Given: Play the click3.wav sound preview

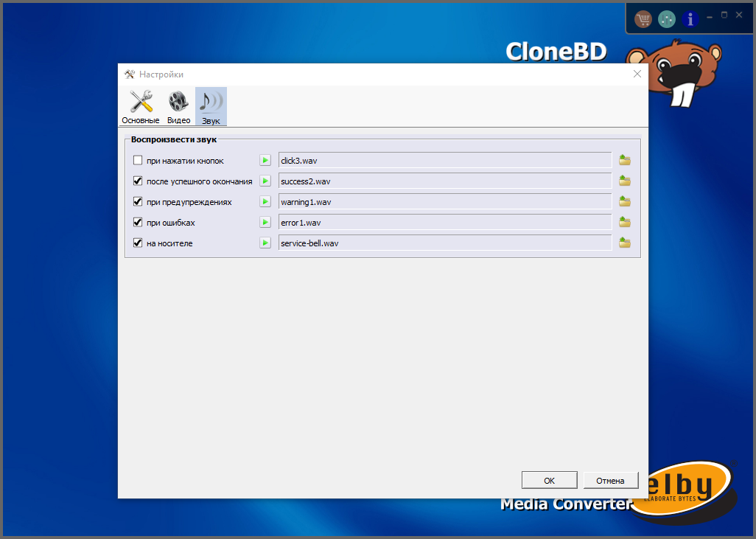Looking at the screenshot, I should coord(265,160).
